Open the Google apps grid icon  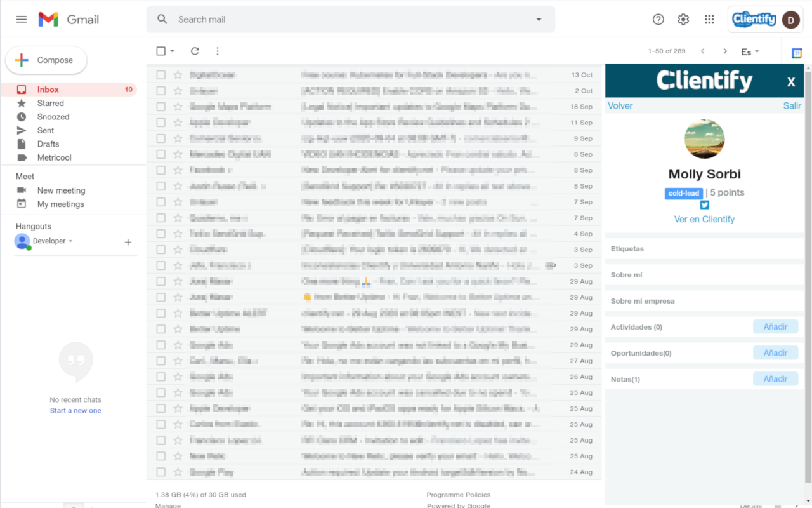point(709,20)
